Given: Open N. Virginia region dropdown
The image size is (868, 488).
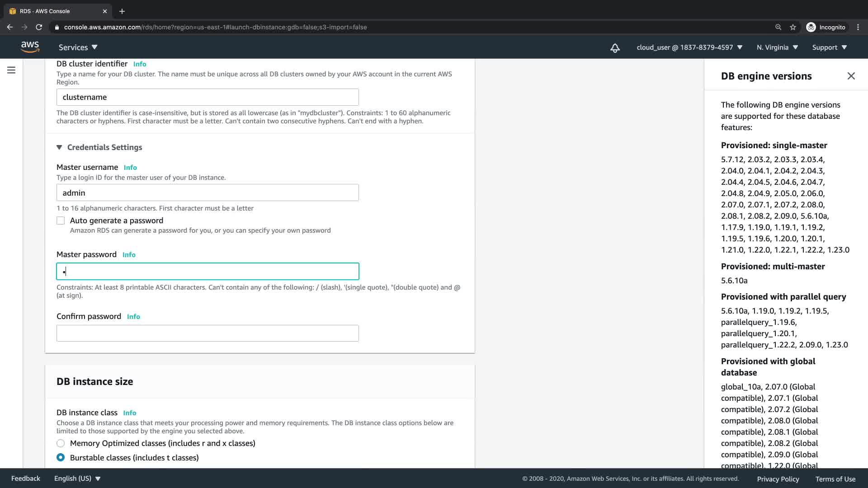Looking at the screenshot, I should (x=777, y=47).
